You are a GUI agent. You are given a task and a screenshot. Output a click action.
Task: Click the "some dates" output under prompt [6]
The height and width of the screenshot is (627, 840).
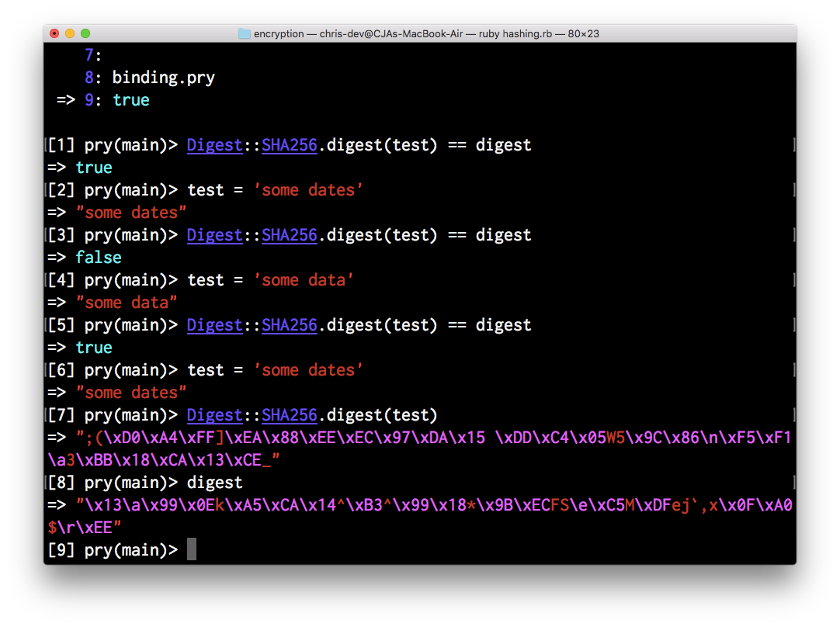coord(130,393)
